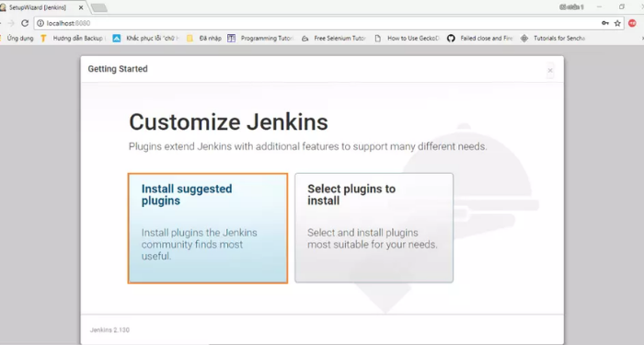Select the SetupWizard [Jenkins] tab
Image resolution: width=644 pixels, height=345 pixels.
coord(41,7)
